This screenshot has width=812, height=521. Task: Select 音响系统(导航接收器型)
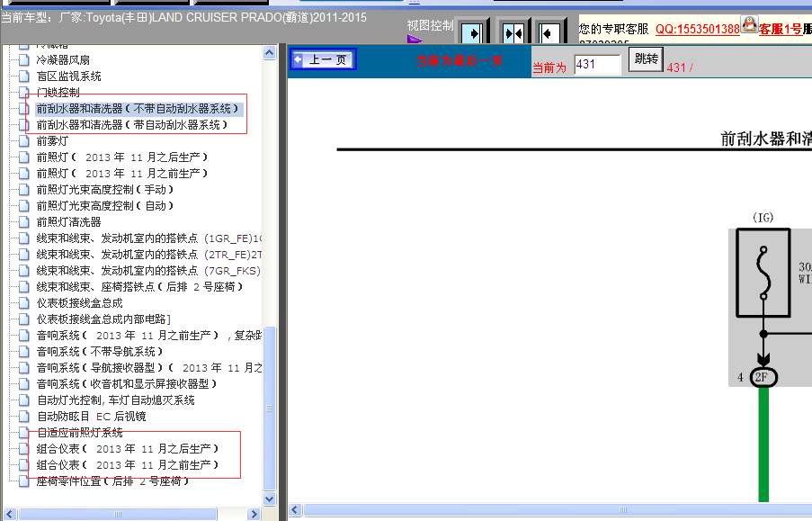pyautogui.click(x=148, y=368)
